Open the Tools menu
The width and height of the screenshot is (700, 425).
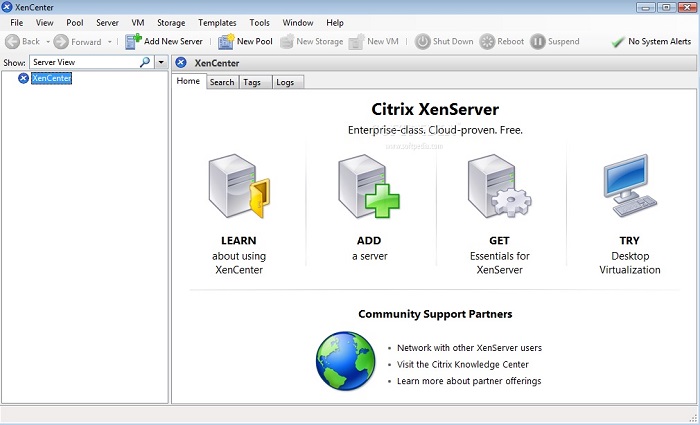[x=259, y=23]
